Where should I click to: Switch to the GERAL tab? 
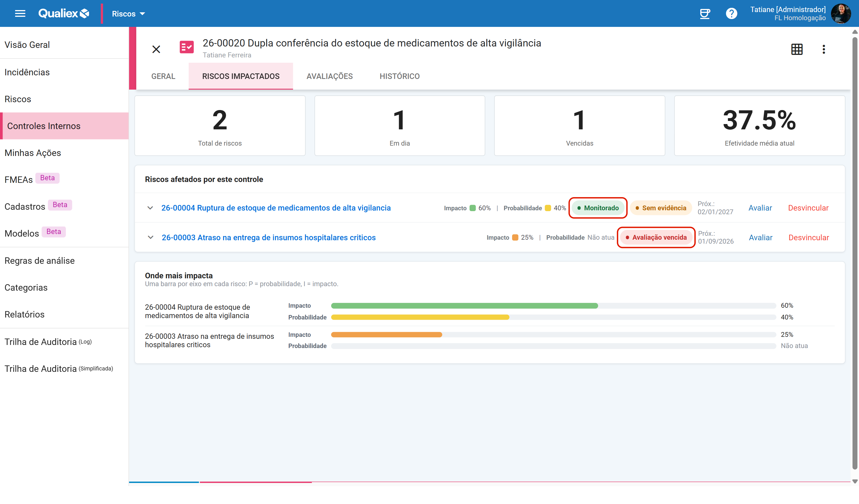pyautogui.click(x=163, y=76)
